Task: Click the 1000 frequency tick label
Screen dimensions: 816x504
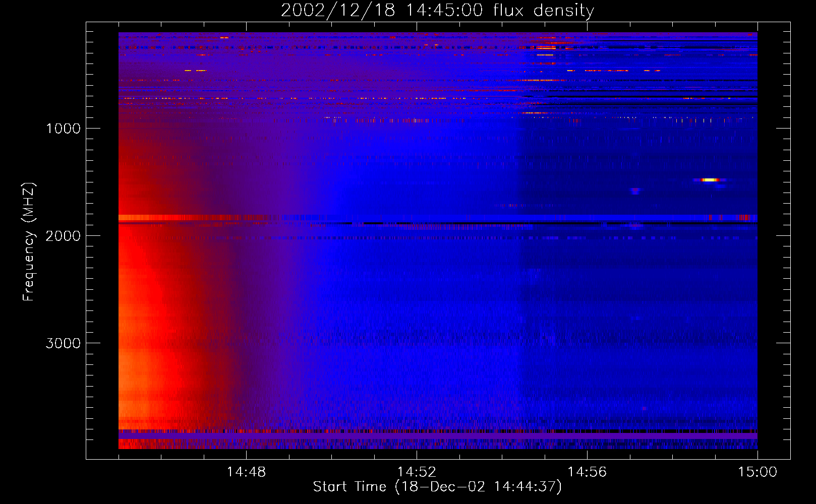Action: pos(63,129)
